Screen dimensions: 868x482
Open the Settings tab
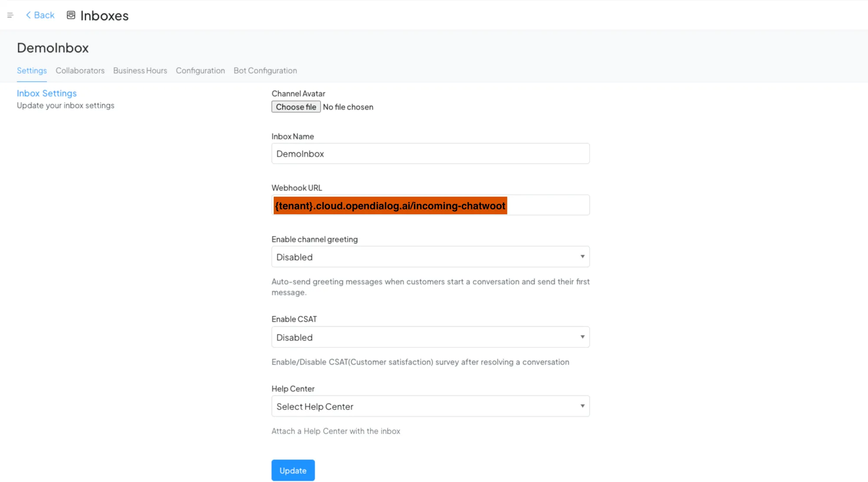click(x=32, y=71)
